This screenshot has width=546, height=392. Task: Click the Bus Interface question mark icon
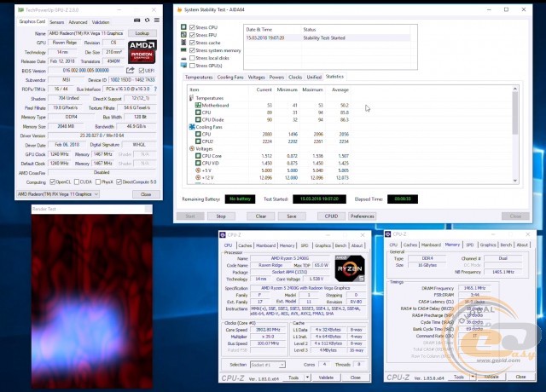(155, 89)
